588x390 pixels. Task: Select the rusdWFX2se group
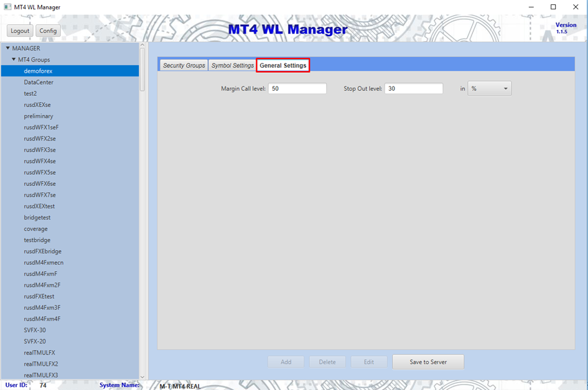pos(70,138)
